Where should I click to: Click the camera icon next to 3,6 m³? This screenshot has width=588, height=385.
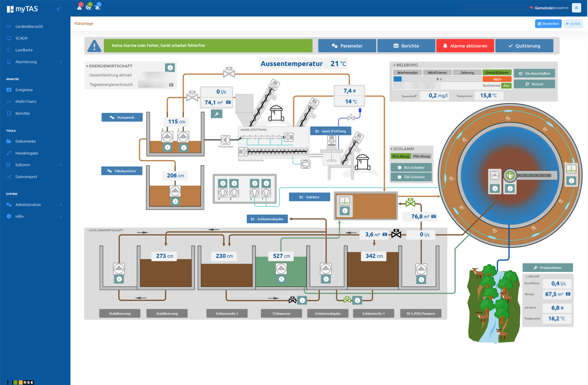click(x=385, y=234)
